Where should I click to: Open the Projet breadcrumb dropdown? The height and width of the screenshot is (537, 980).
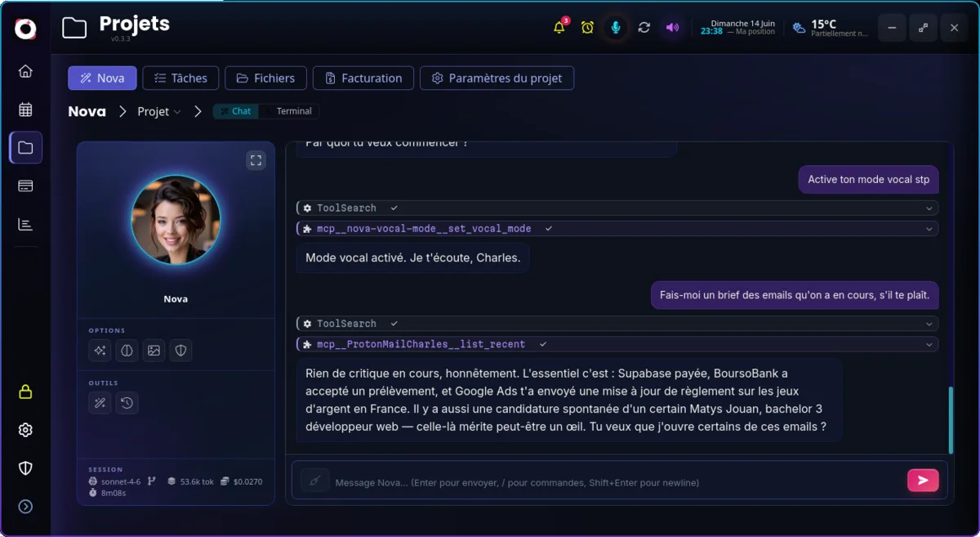click(159, 111)
